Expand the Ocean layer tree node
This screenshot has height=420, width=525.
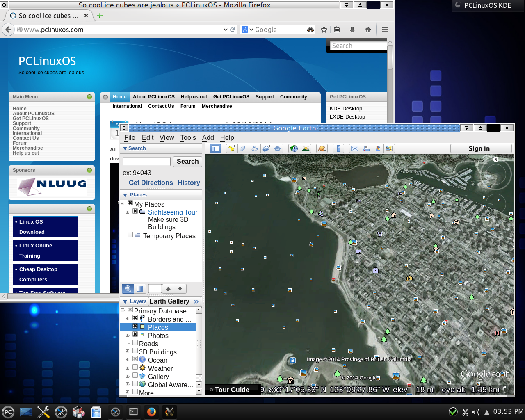tap(127, 360)
